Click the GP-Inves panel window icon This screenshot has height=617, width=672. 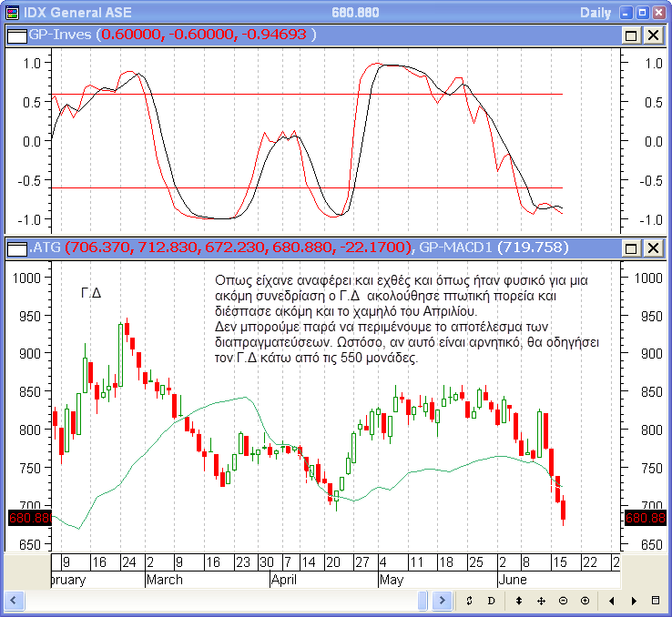tap(17, 35)
